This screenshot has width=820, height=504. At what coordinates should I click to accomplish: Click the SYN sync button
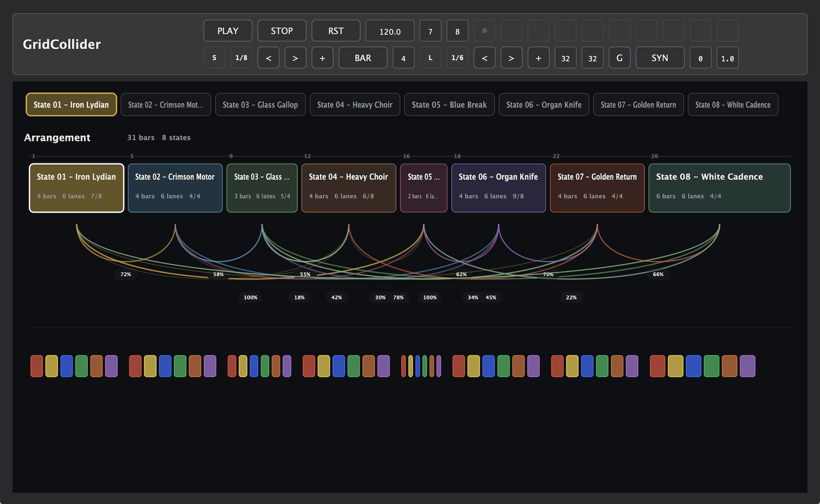pos(660,58)
